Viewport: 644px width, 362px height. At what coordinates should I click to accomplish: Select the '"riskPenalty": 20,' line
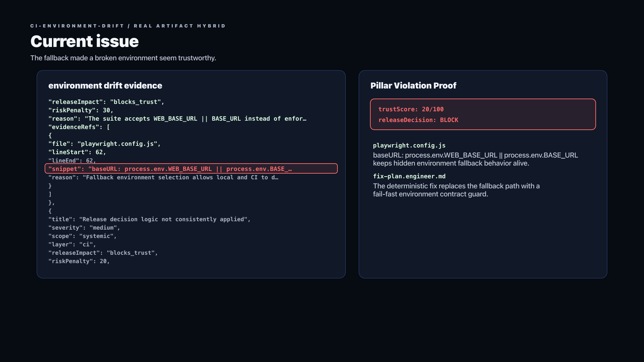pyautogui.click(x=79, y=261)
